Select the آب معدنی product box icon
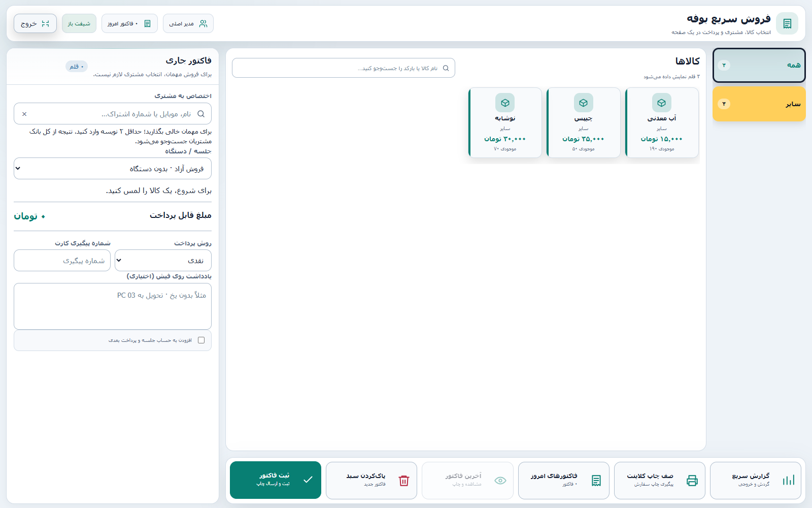The height and width of the screenshot is (508, 812). [662, 103]
